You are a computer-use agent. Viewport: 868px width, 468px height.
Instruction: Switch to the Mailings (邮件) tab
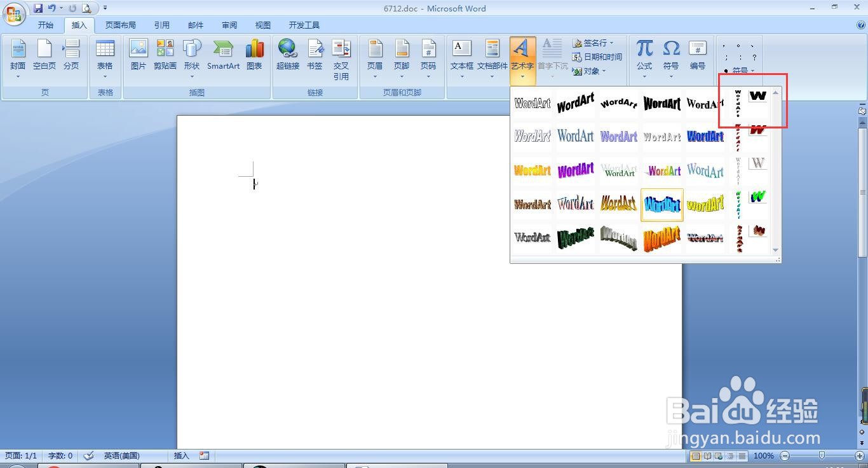click(196, 25)
